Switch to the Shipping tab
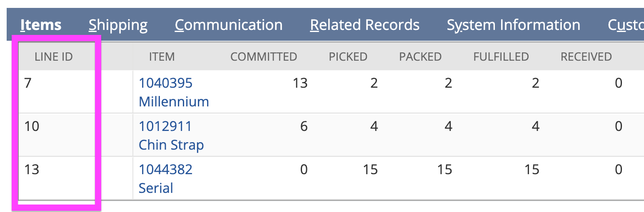This screenshot has height=212, width=644. click(x=118, y=25)
